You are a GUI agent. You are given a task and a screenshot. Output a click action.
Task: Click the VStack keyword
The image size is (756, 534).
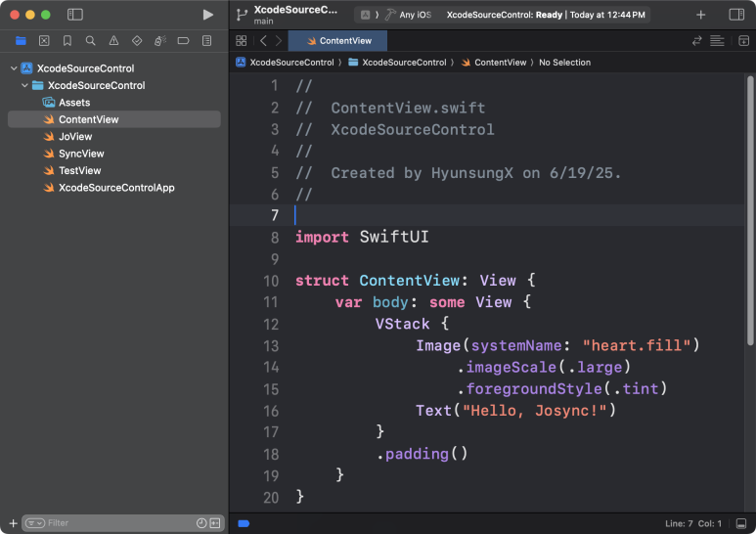tap(403, 324)
